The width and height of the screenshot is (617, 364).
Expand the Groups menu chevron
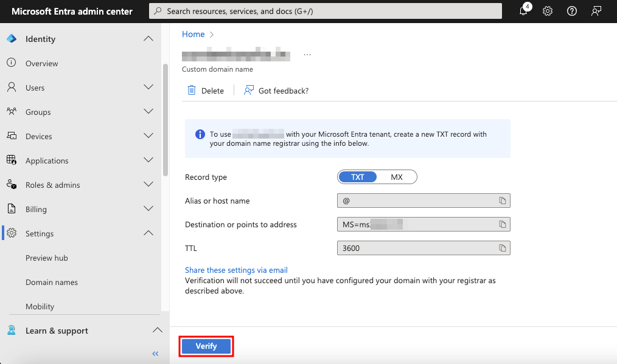[148, 111]
